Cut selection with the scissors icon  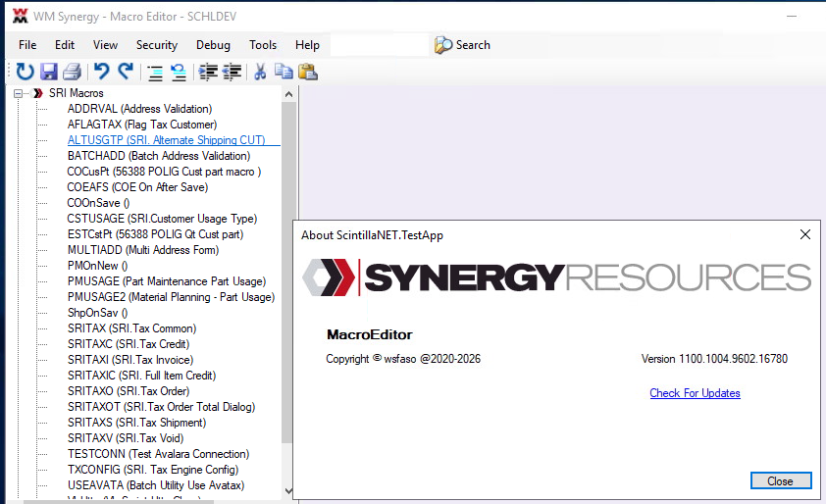point(260,72)
